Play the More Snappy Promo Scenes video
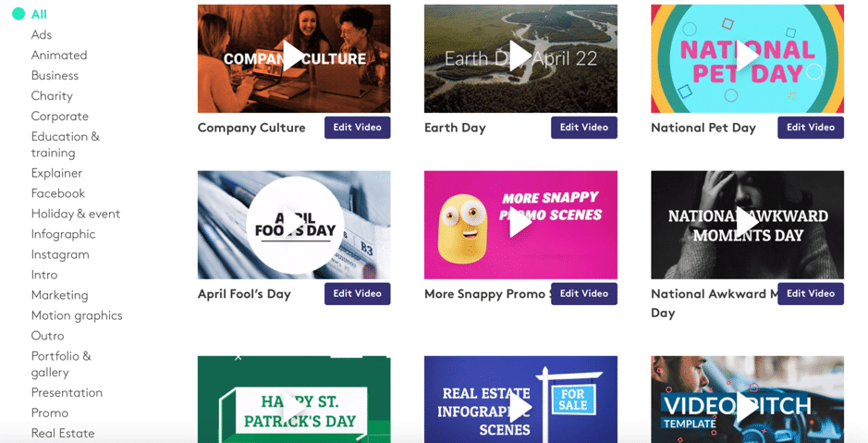868x443 pixels. [x=520, y=223]
